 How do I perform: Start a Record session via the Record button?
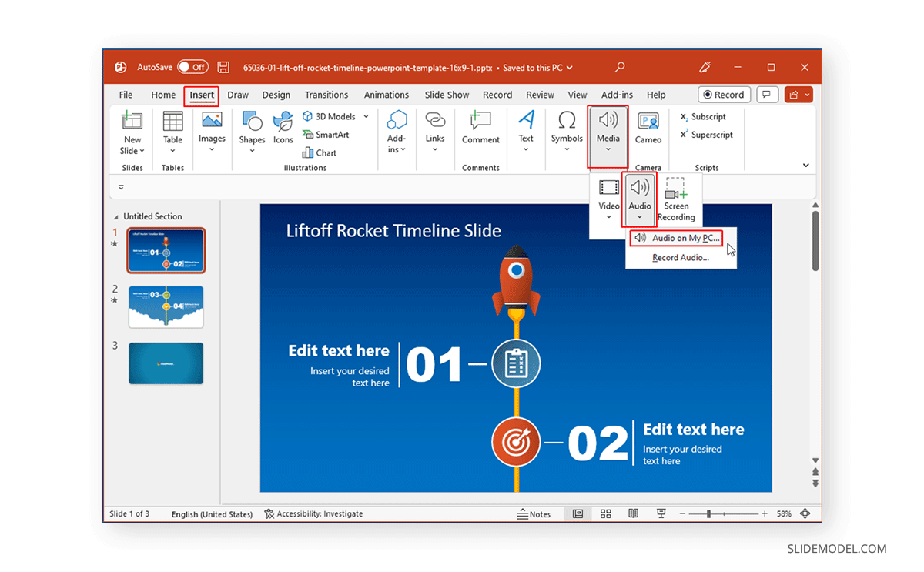pos(722,94)
